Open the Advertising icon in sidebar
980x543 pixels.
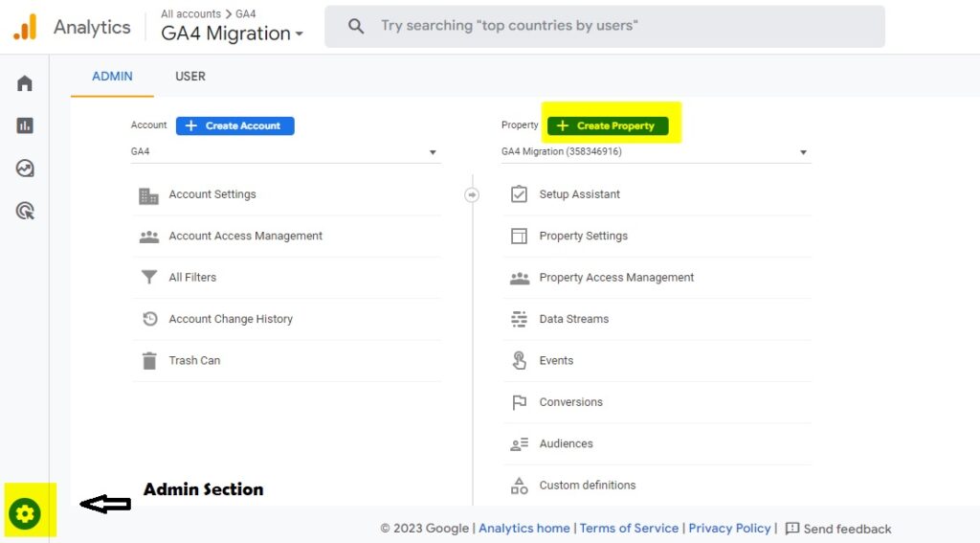tap(24, 211)
